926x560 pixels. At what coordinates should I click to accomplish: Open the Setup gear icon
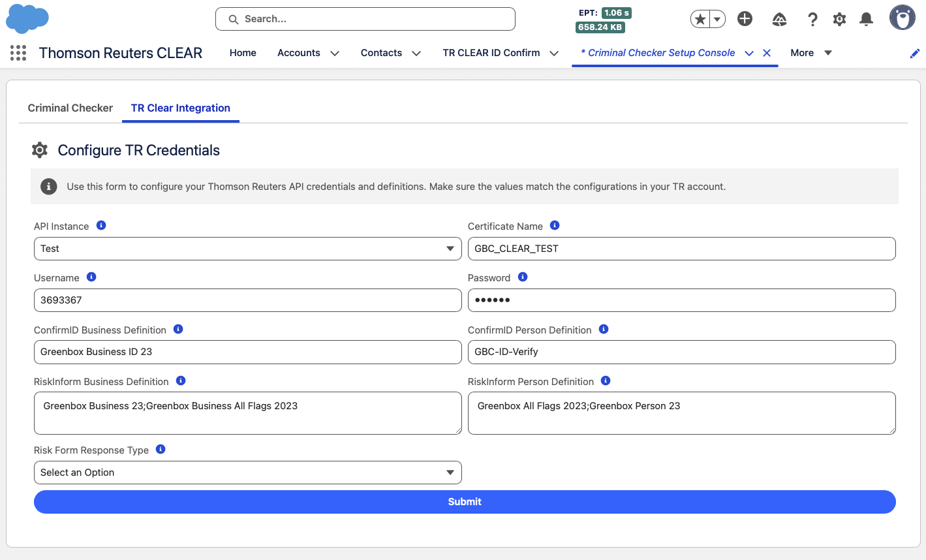tap(840, 20)
